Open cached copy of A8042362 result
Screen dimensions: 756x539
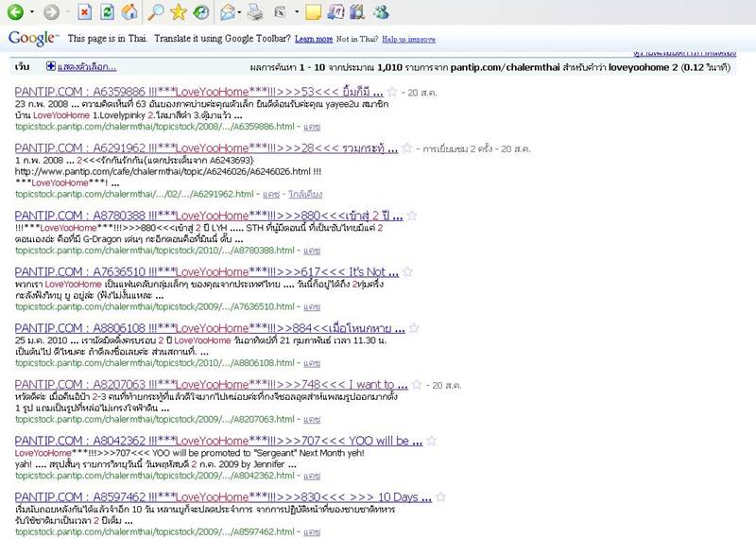[312, 476]
